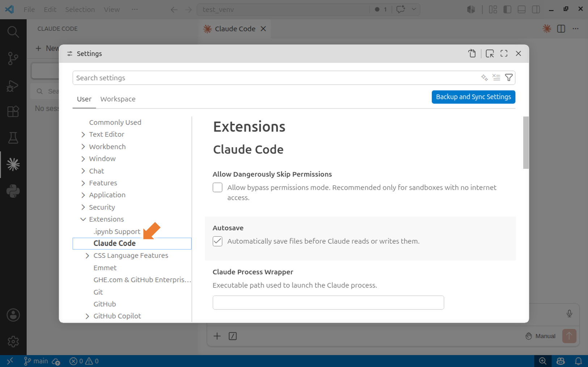Open the Customize Layout icon
Screen dimensions: 588x367
pos(493,9)
